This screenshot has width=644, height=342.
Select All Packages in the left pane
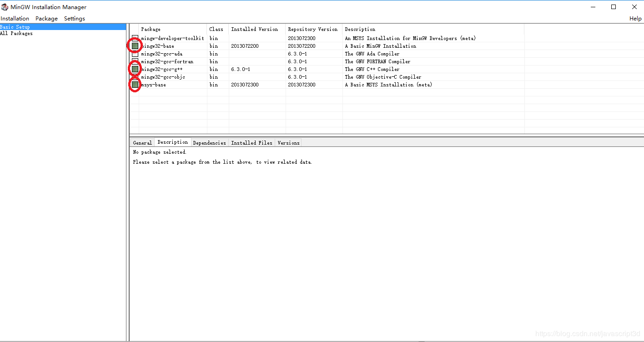pos(16,33)
